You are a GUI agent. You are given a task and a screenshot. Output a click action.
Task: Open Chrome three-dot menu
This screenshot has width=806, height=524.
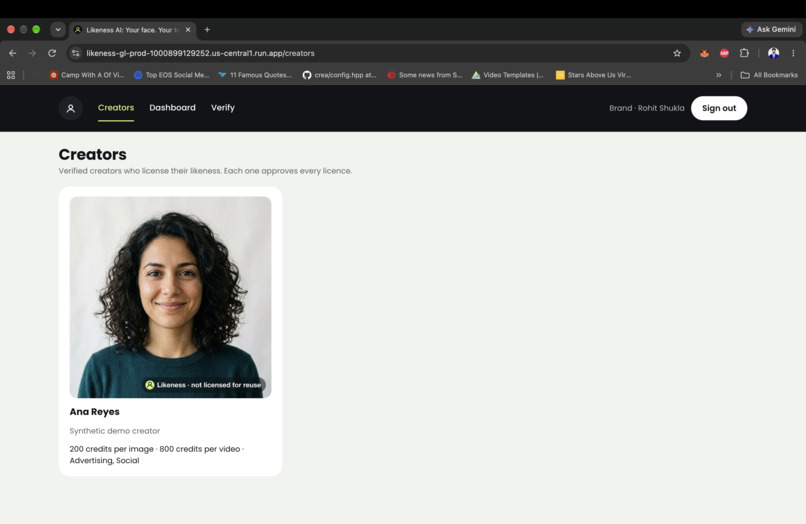click(793, 53)
